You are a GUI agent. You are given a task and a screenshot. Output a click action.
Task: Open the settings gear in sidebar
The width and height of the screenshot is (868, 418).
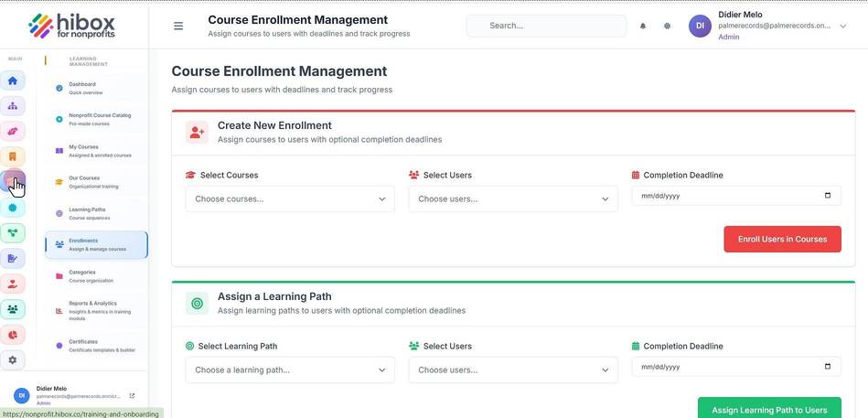(x=12, y=359)
